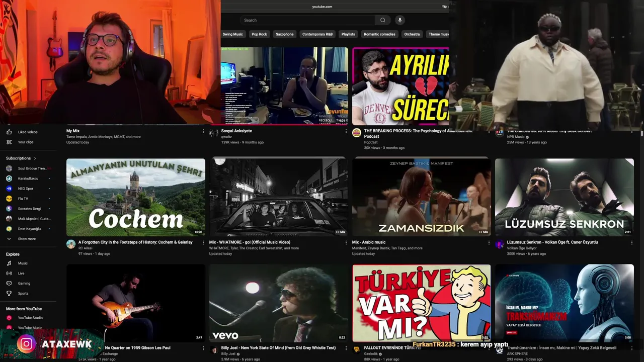
Task: Select the Saxophone filter chip
Action: pos(285,34)
